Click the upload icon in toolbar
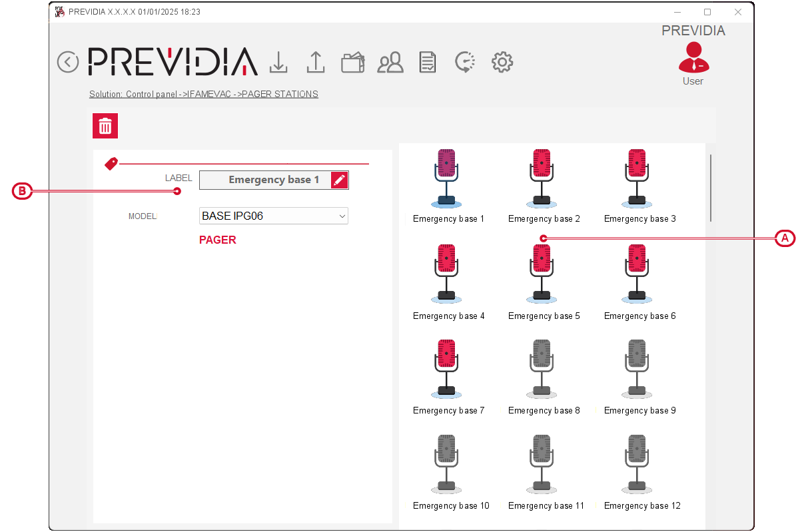Viewport: 812px width, 532px height. (x=315, y=62)
